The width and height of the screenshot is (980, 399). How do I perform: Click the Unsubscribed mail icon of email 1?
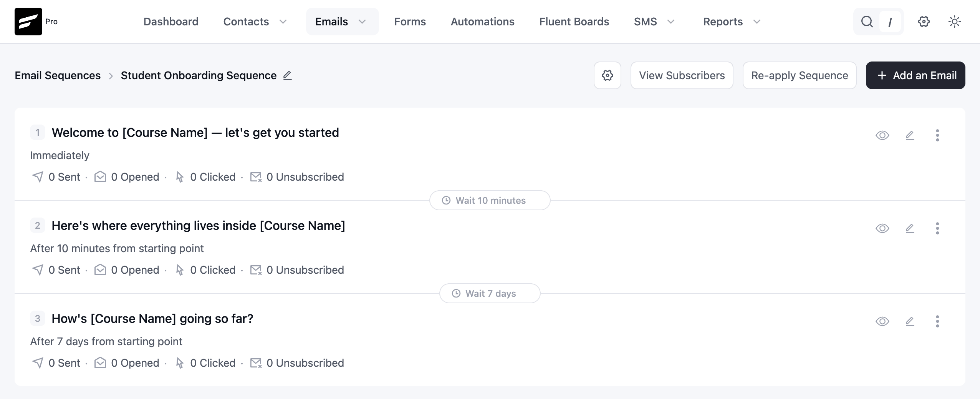click(x=256, y=177)
